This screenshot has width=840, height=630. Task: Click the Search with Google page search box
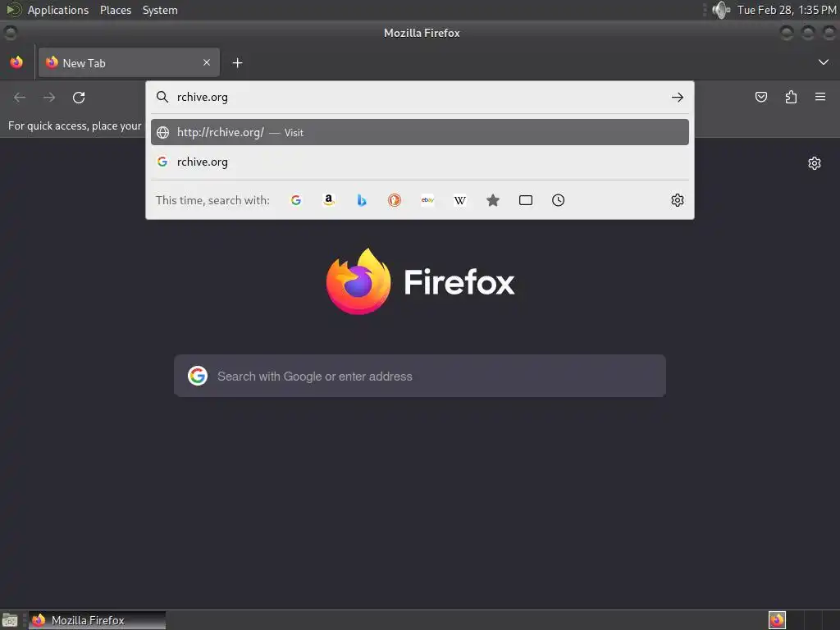click(x=420, y=376)
